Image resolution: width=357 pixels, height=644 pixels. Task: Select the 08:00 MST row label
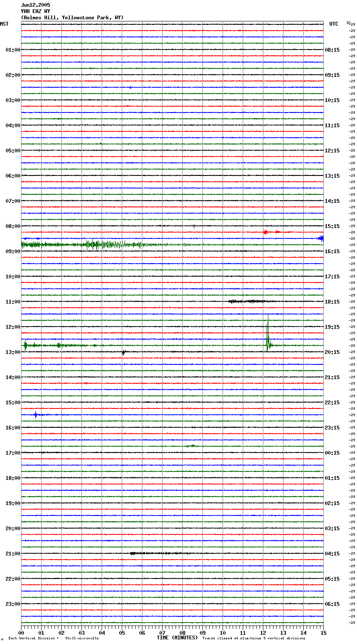click(x=13, y=226)
